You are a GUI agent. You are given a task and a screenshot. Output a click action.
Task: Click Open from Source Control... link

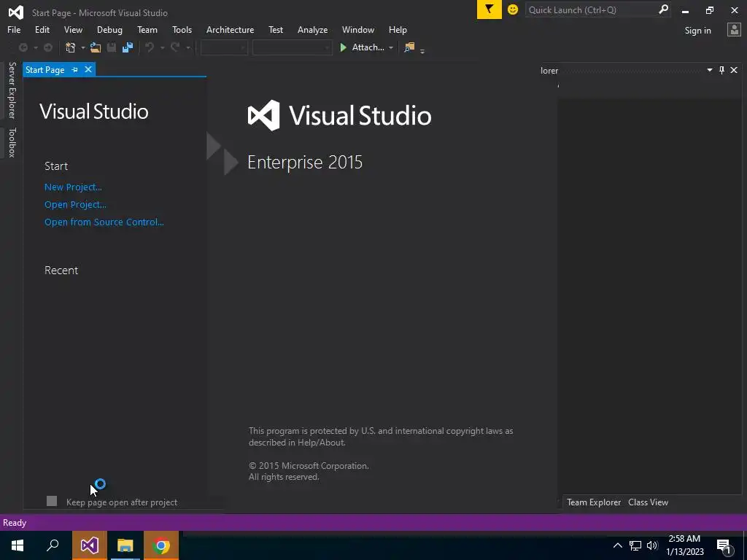pos(104,222)
